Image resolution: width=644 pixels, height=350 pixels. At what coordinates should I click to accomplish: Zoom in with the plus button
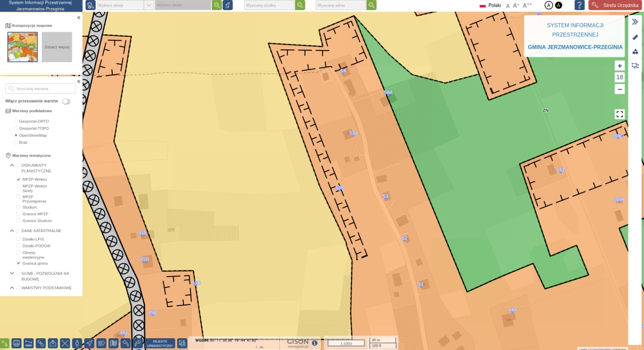(x=620, y=65)
